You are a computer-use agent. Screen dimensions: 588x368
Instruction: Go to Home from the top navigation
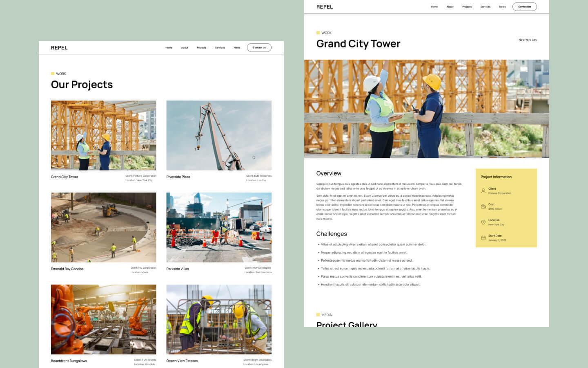click(x=169, y=47)
